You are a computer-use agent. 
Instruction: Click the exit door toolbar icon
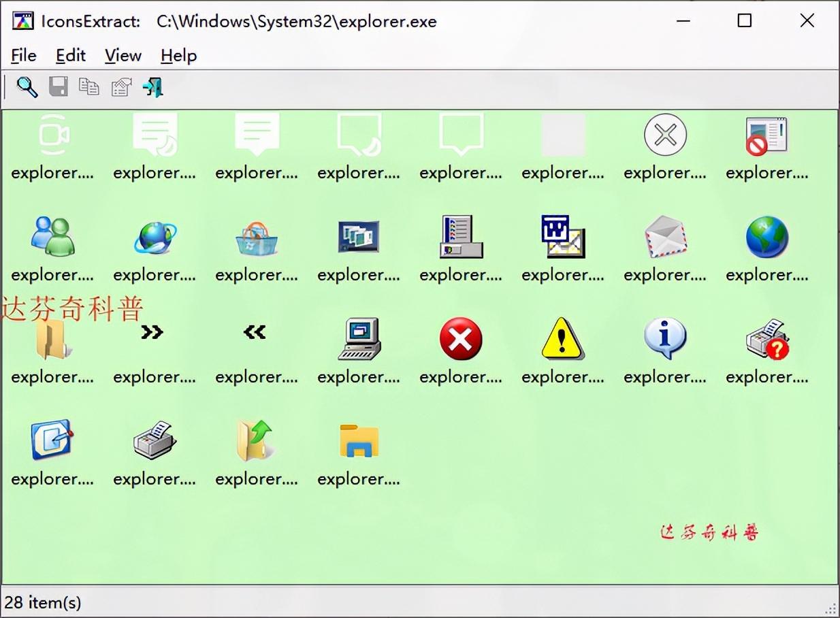tap(152, 87)
